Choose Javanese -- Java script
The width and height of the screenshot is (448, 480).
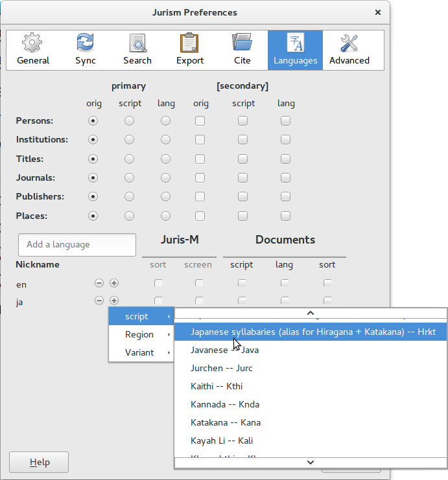[311, 350]
